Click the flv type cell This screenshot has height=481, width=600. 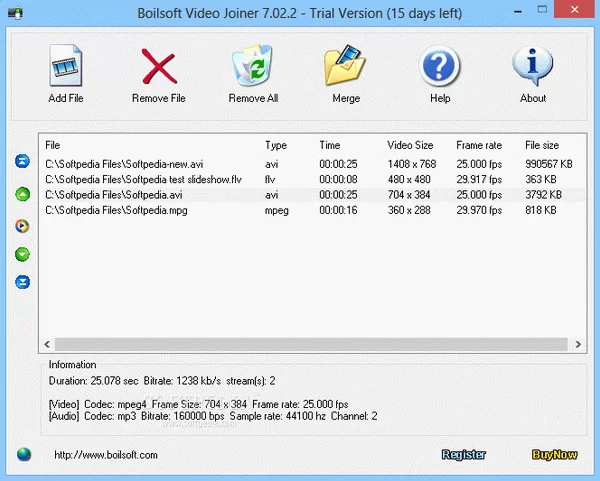point(270,179)
